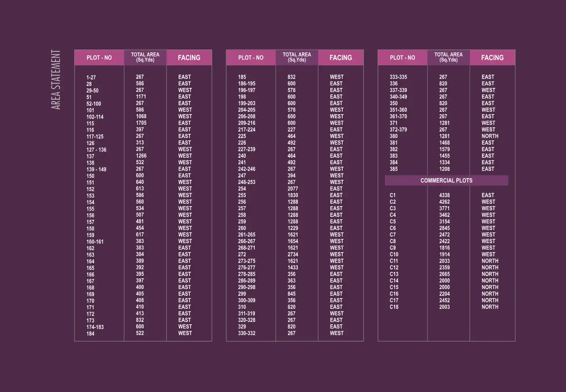Image resolution: width=566 pixels, height=392 pixels.
Task: Select FACING header in the leftmost table
Action: coord(189,58)
